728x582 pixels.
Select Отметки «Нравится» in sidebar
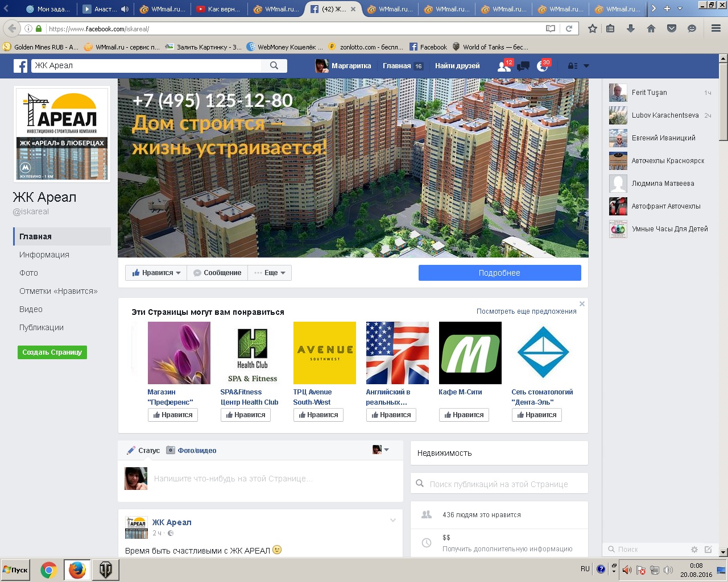click(x=59, y=291)
